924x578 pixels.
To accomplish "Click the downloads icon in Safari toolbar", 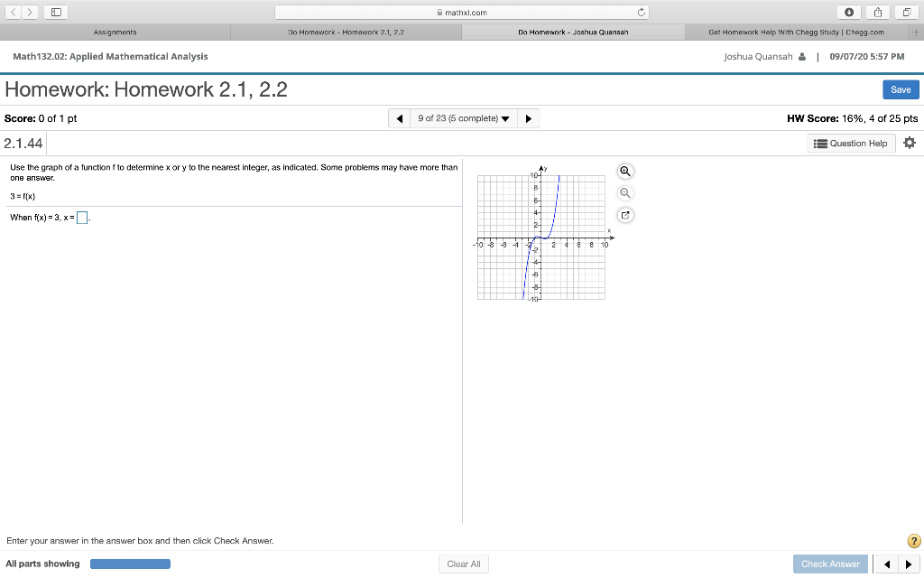I will [x=848, y=12].
